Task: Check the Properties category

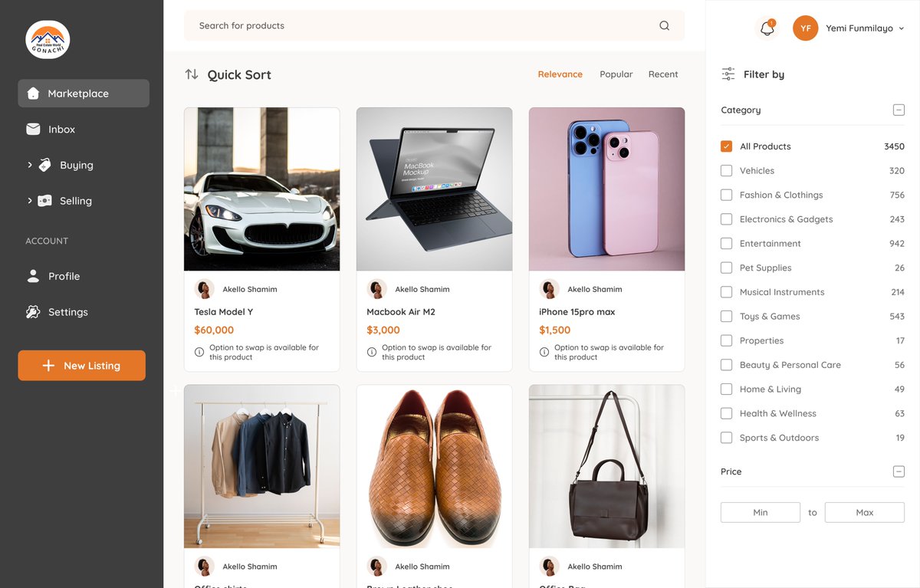Action: (727, 340)
